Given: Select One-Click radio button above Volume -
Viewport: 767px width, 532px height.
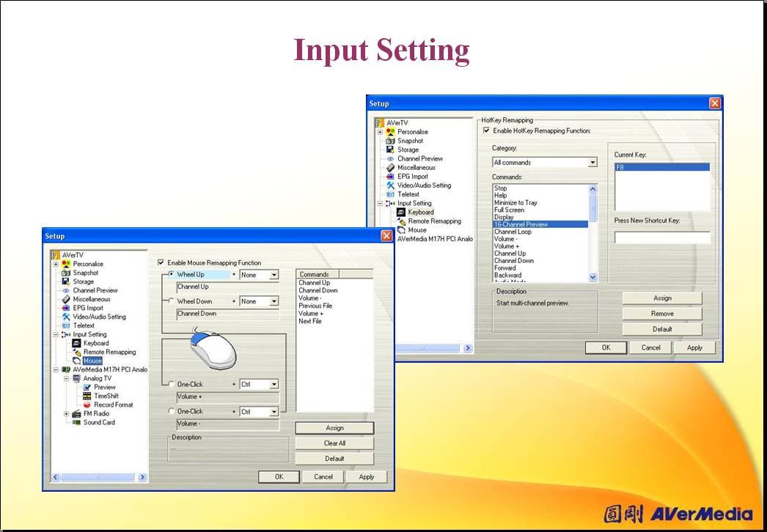Looking at the screenshot, I should 171,411.
